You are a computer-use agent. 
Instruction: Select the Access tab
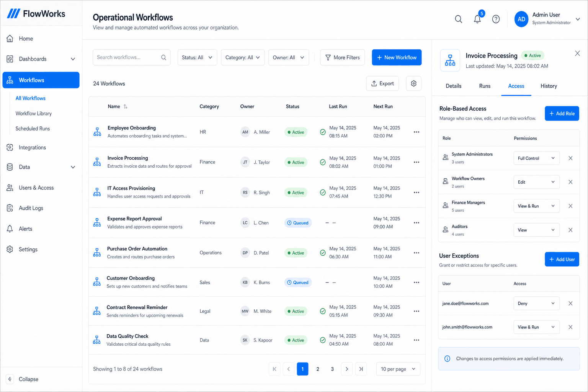click(516, 86)
